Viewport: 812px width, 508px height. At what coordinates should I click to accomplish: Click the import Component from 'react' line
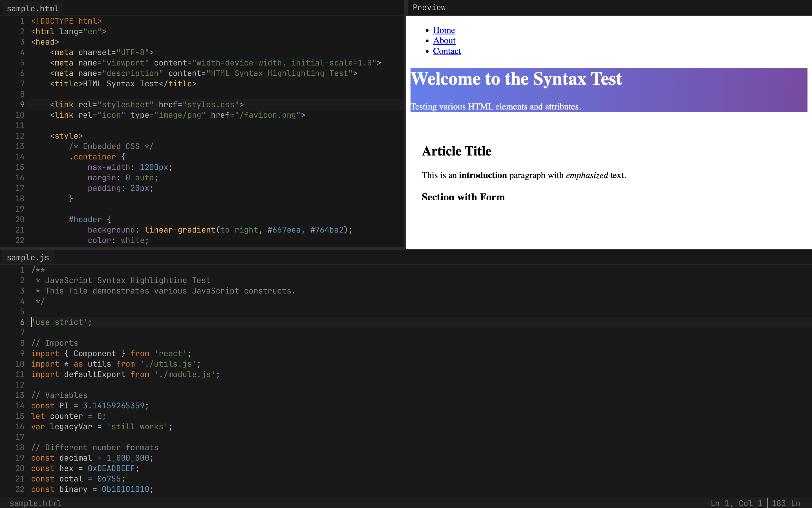(111, 353)
